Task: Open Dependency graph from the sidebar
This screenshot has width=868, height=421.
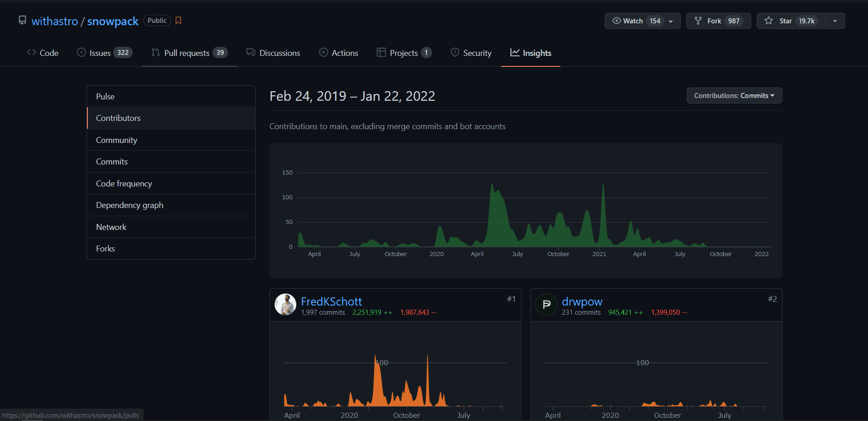Action: [x=130, y=205]
